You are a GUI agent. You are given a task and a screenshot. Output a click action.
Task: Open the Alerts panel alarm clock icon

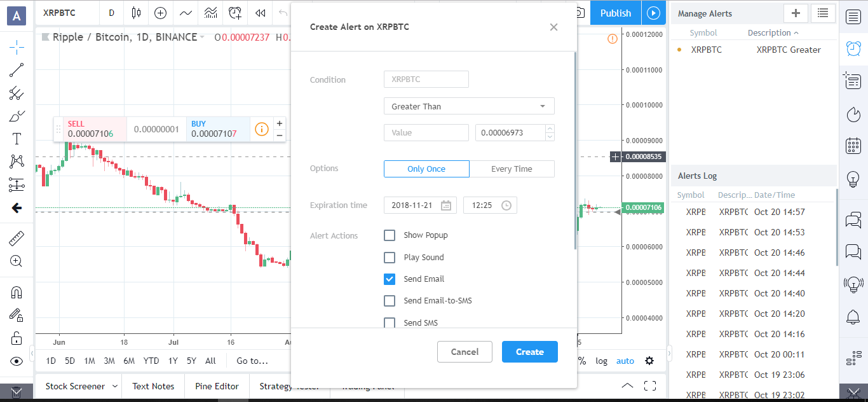853,48
